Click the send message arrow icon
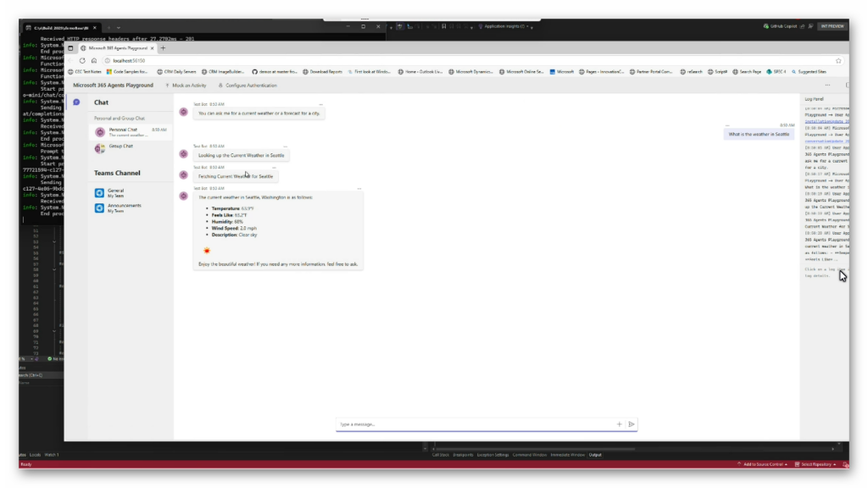This screenshot has width=868, height=488. tap(631, 424)
